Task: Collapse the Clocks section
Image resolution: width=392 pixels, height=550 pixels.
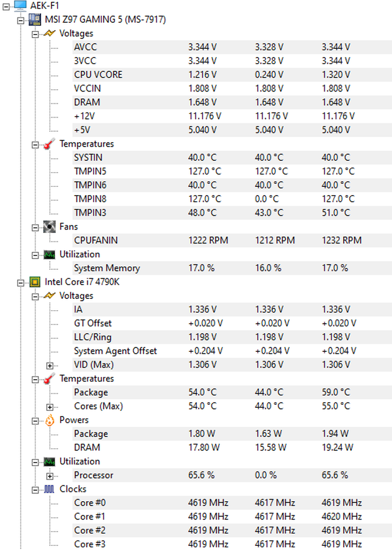Action: click(x=36, y=490)
